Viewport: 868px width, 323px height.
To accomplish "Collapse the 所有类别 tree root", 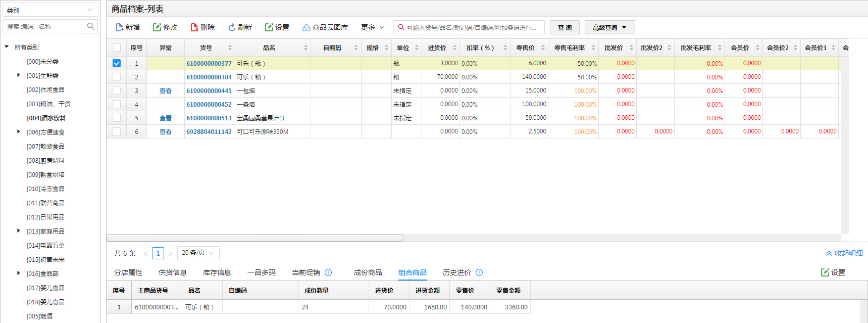I will pos(7,47).
